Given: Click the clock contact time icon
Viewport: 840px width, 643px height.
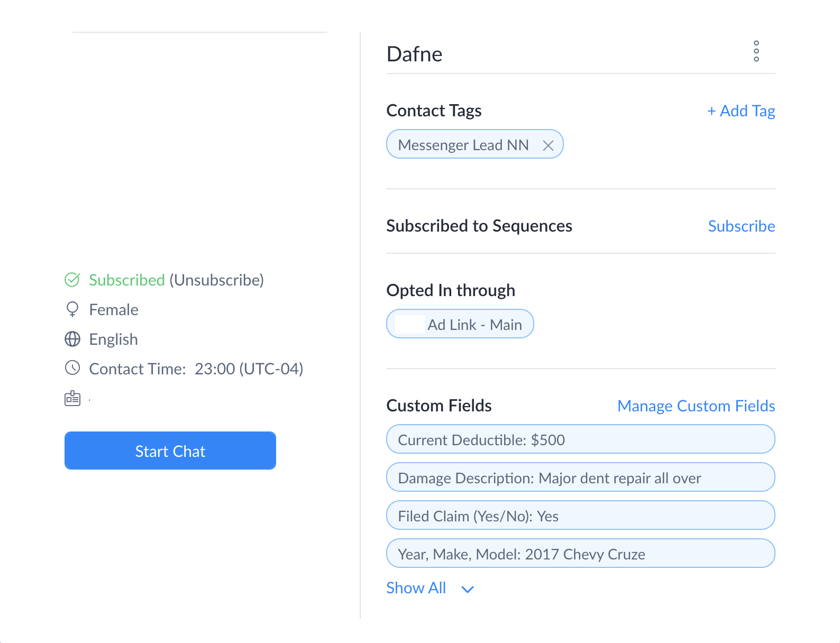Looking at the screenshot, I should pyautogui.click(x=72, y=368).
